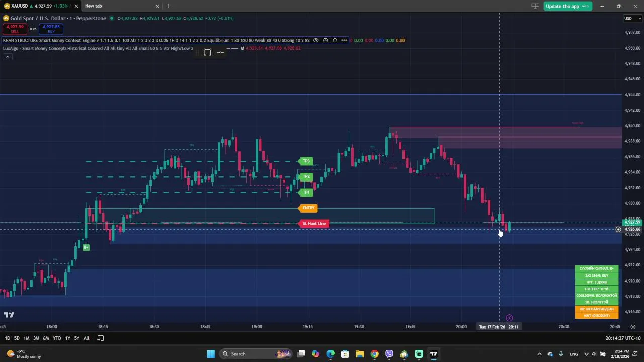The image size is (644, 362).
Task: Open TradingView app icon in taskbar
Action: tap(433, 354)
